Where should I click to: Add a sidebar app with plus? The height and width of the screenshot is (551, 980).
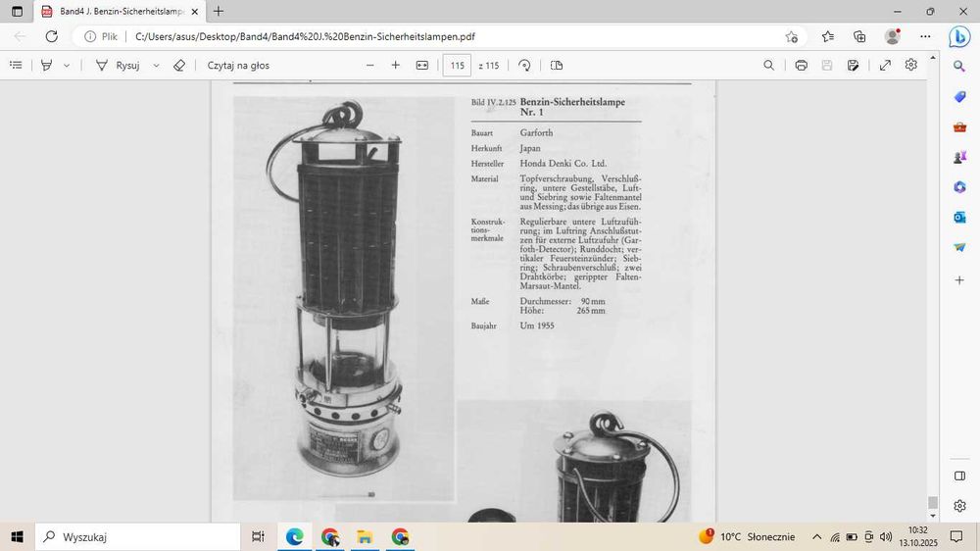pyautogui.click(x=959, y=280)
